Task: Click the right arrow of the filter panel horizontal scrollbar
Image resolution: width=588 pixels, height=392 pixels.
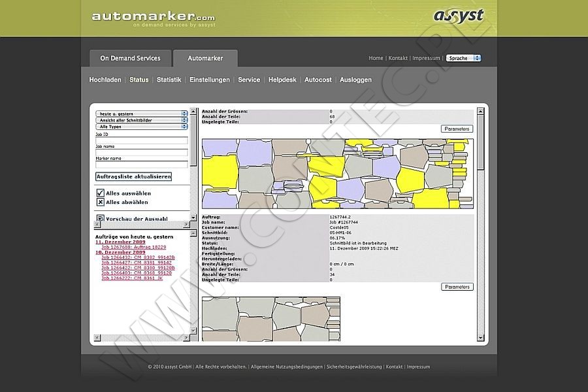Action: click(186, 224)
